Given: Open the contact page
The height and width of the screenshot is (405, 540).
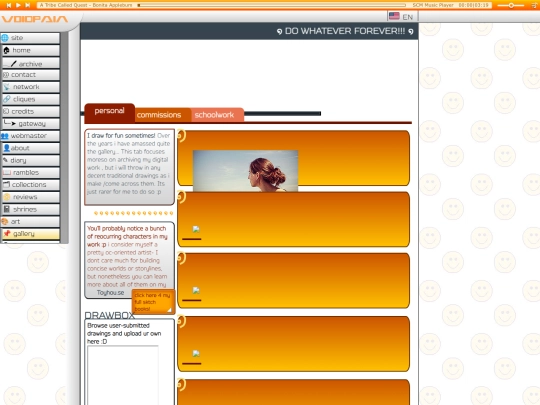Looking at the screenshot, I should tap(30, 75).
